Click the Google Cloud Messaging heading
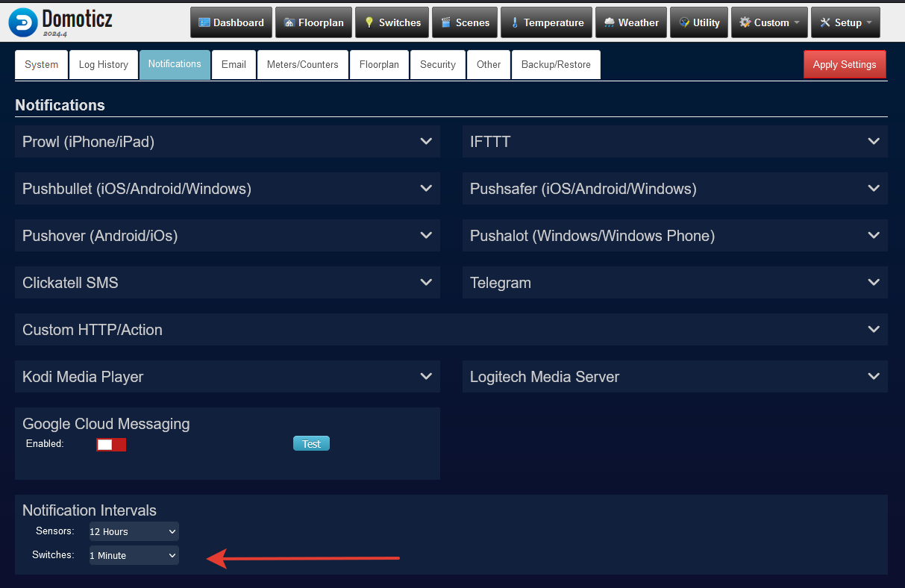 [x=106, y=424]
